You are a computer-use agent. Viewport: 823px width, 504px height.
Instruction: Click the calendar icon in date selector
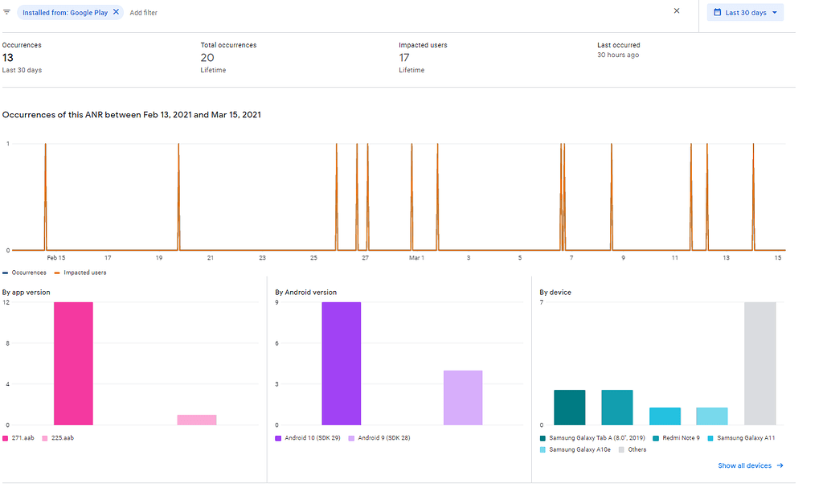coord(717,12)
